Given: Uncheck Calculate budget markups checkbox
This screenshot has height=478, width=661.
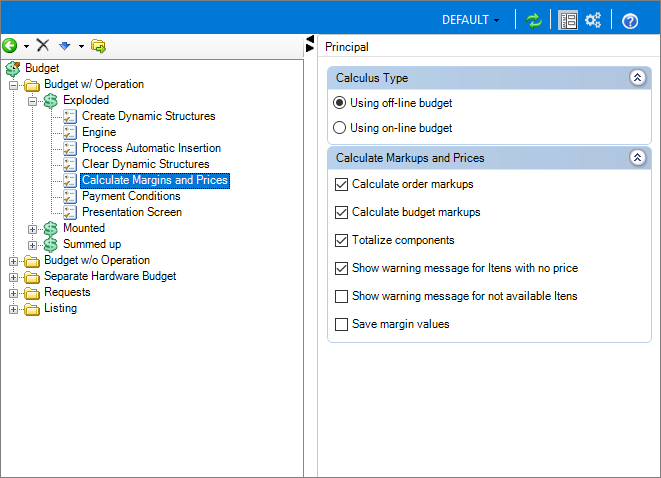Looking at the screenshot, I should click(x=341, y=212).
